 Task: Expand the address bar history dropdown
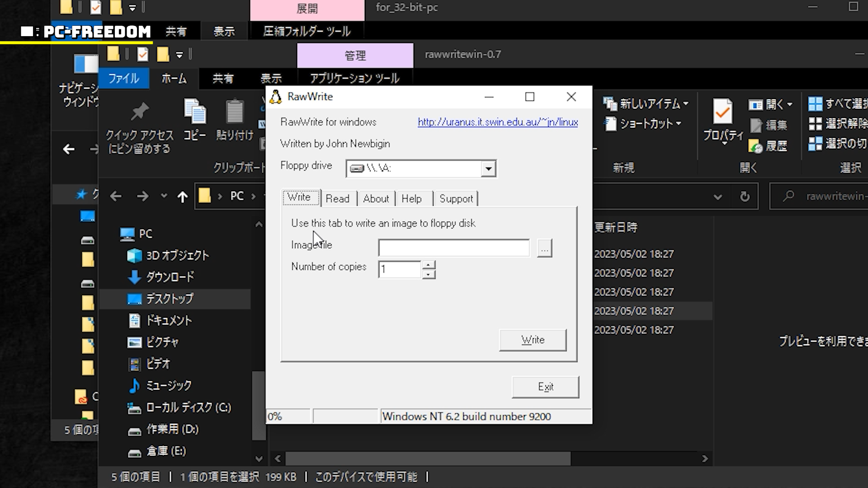[x=717, y=197]
